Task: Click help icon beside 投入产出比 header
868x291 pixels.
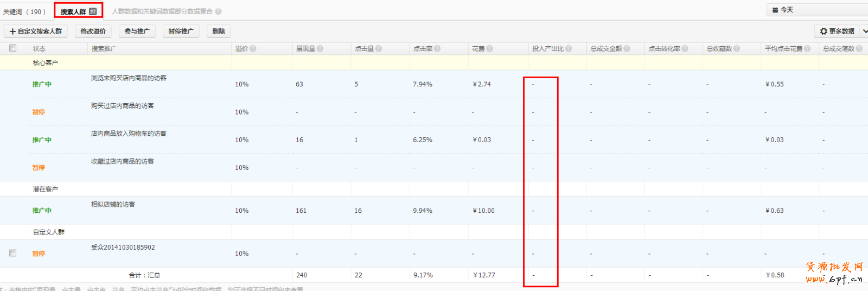Action: 569,49
